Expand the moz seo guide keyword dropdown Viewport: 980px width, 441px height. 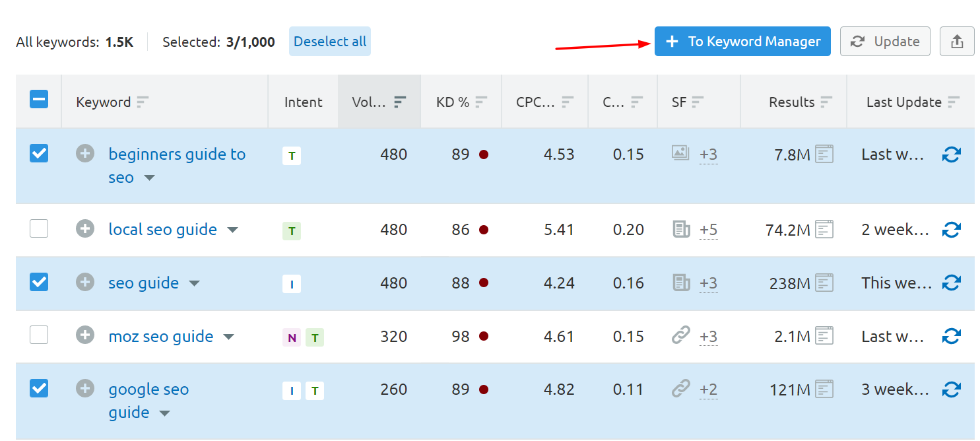click(228, 337)
